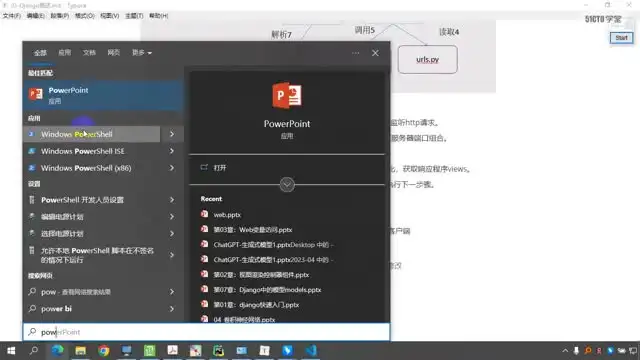Click the Start button in top-right corner
This screenshot has height=360, width=640.
pos(621,38)
